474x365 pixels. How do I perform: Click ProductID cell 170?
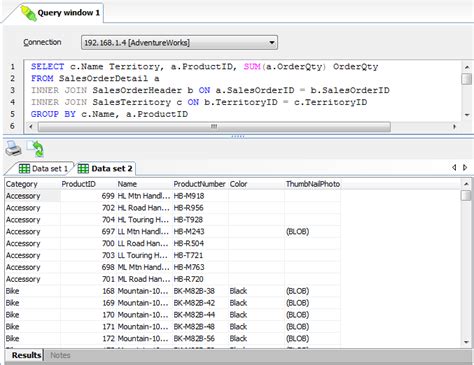[x=88, y=315]
